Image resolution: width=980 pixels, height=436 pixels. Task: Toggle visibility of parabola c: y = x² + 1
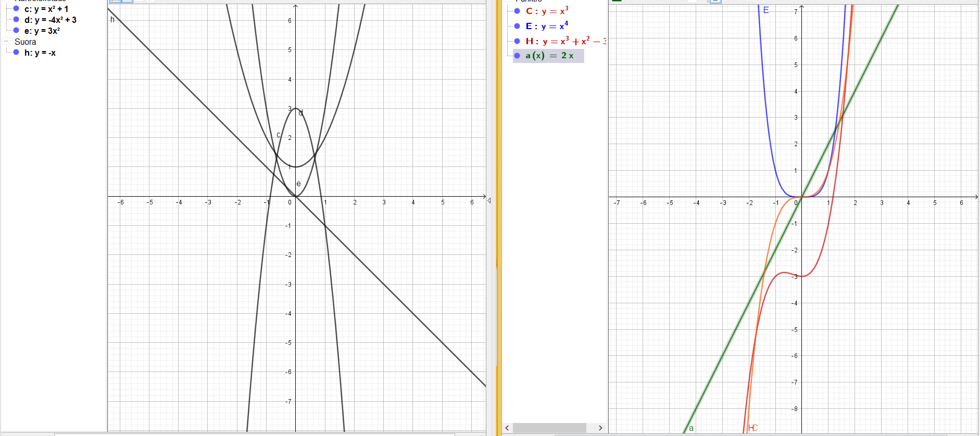click(x=16, y=9)
